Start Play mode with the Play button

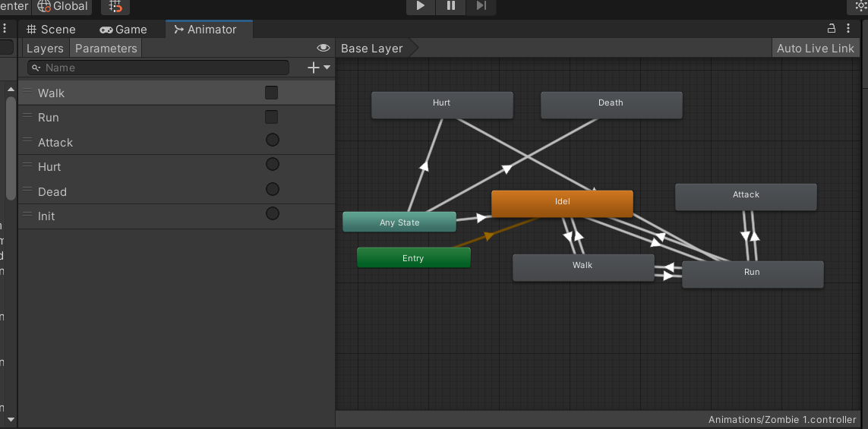click(421, 6)
